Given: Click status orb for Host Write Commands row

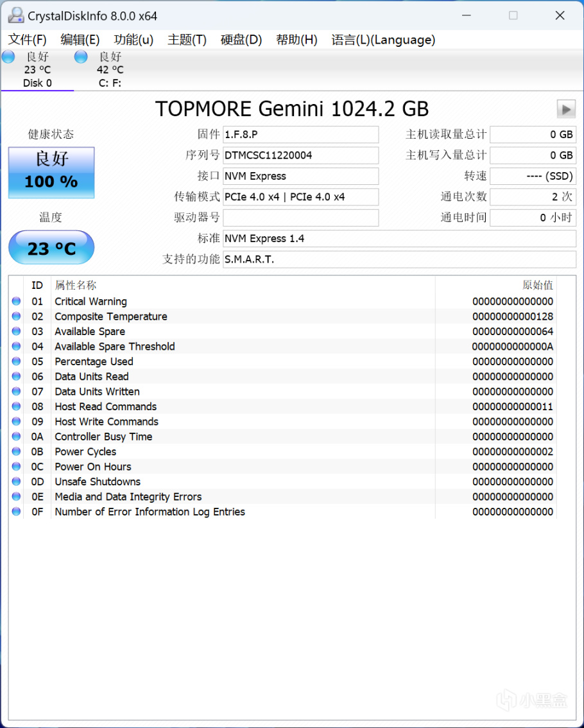Looking at the screenshot, I should click(16, 421).
